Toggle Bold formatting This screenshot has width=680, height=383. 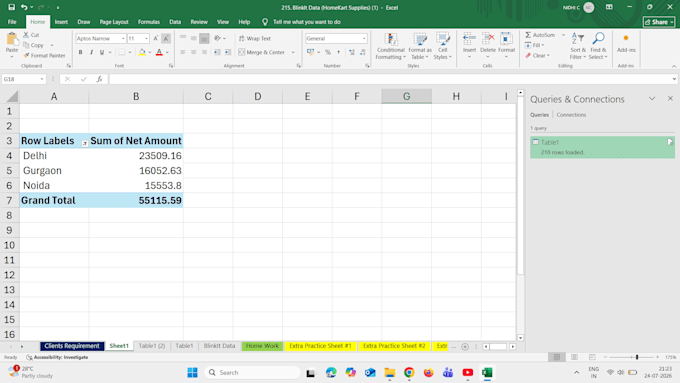pyautogui.click(x=80, y=52)
